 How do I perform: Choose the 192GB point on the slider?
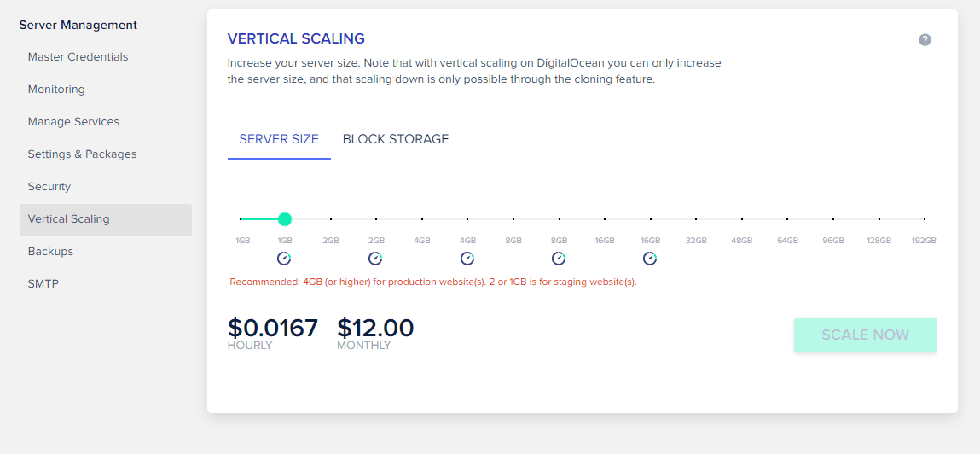point(924,219)
